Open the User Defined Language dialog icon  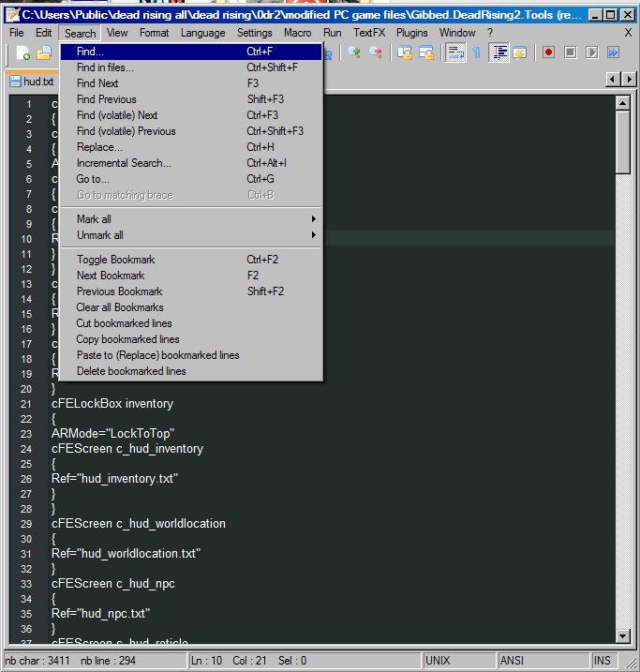pos(520,52)
